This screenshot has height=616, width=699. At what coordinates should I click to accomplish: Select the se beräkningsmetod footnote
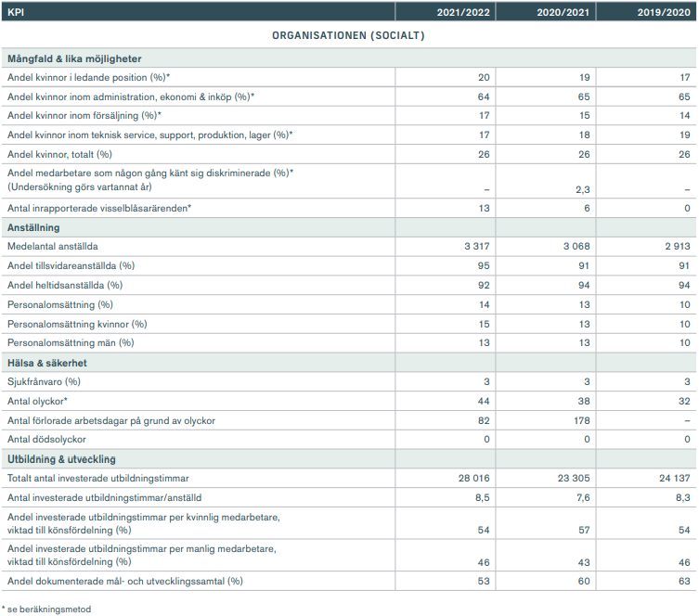(x=46, y=610)
